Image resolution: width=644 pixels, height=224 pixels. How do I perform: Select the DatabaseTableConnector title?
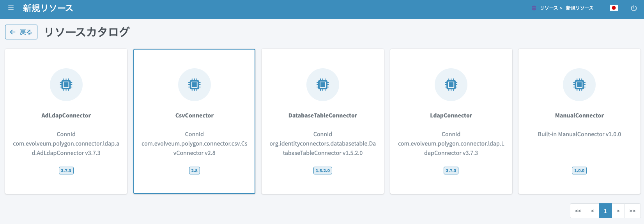(x=323, y=116)
